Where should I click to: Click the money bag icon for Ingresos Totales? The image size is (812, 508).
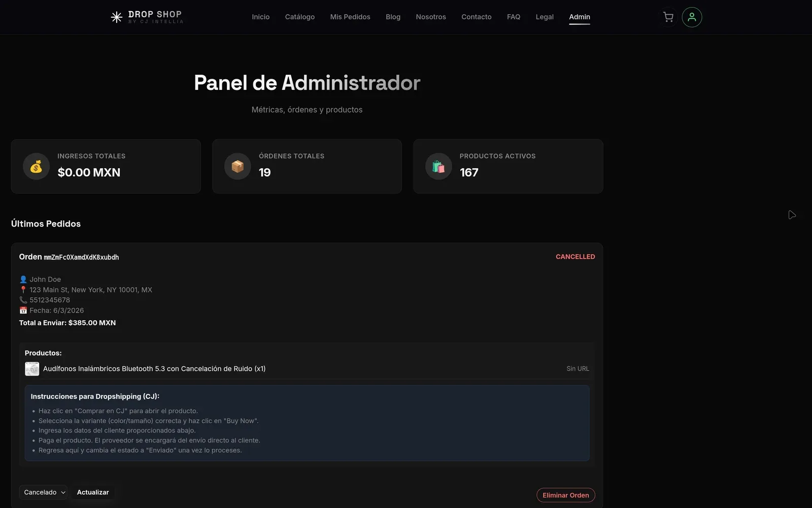click(36, 166)
